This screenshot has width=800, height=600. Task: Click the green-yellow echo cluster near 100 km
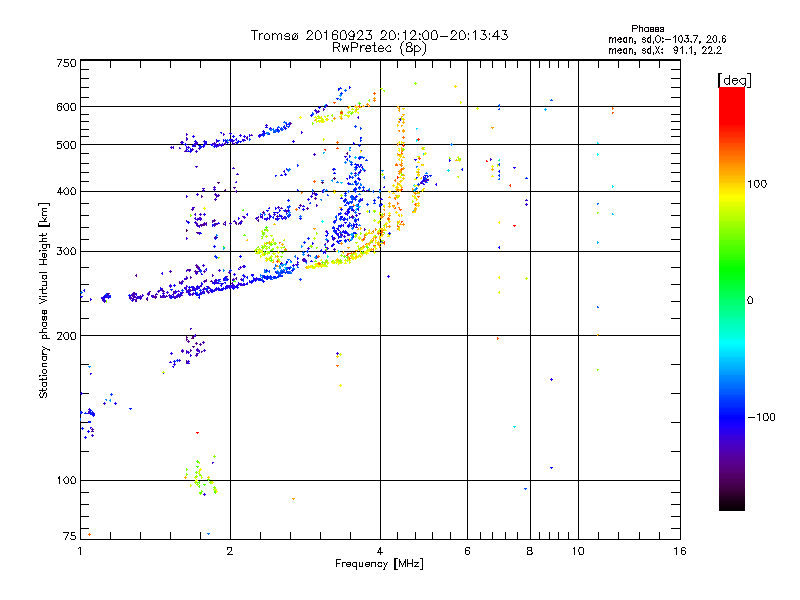201,477
